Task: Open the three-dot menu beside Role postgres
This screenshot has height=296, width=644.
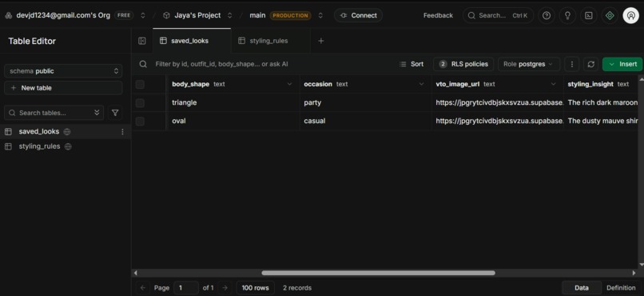Action: pyautogui.click(x=572, y=64)
